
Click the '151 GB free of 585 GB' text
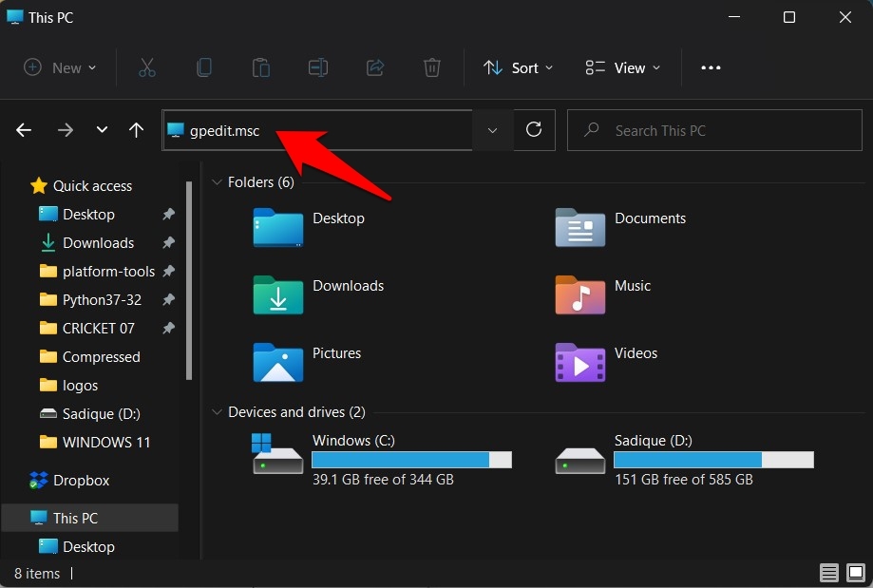[x=684, y=480]
